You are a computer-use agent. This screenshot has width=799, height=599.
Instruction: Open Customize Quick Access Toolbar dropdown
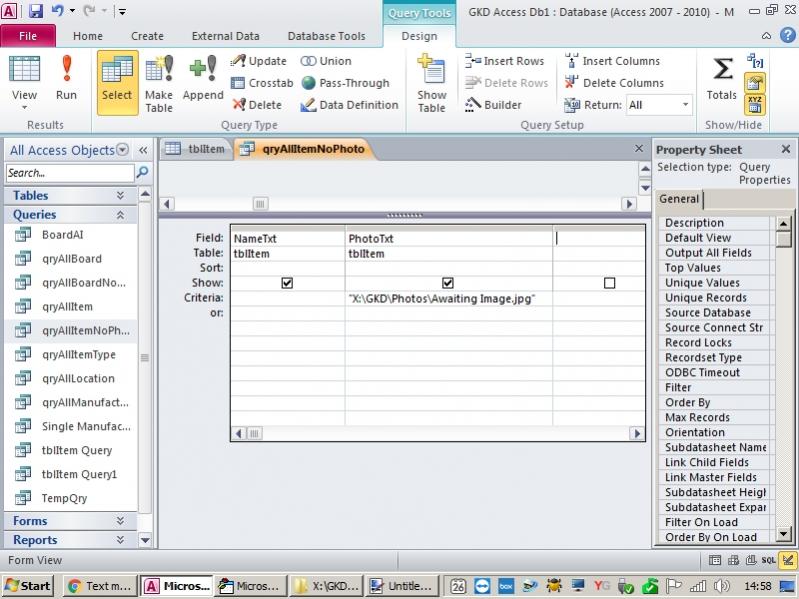(122, 11)
